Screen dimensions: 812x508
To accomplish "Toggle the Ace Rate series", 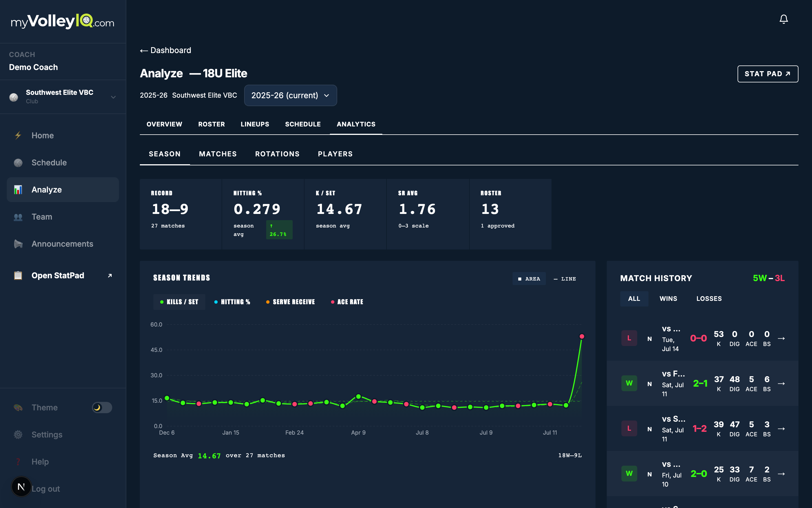I will click(x=347, y=302).
